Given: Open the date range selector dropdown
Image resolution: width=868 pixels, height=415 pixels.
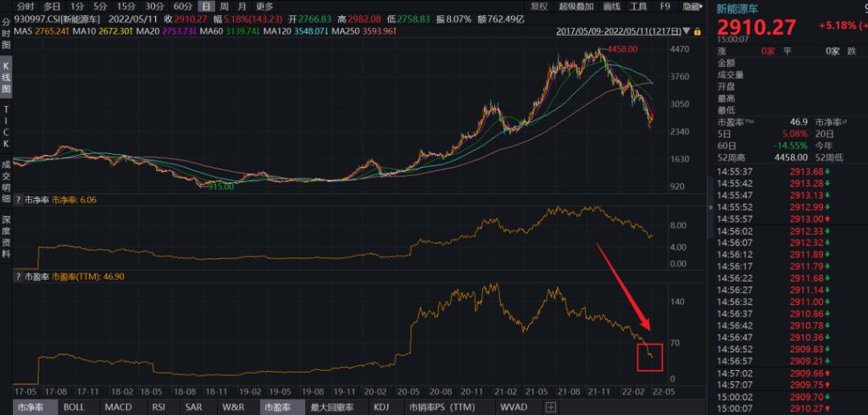Looking at the screenshot, I should [687, 31].
